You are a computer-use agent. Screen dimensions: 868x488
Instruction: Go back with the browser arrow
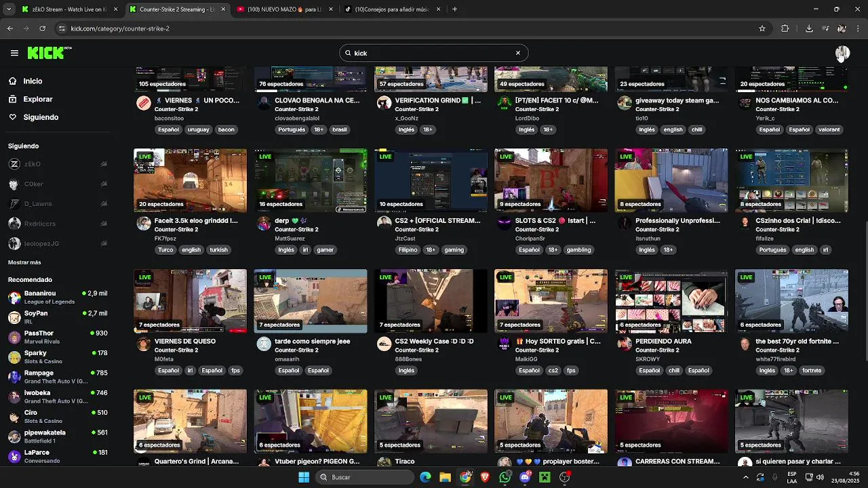point(10,28)
